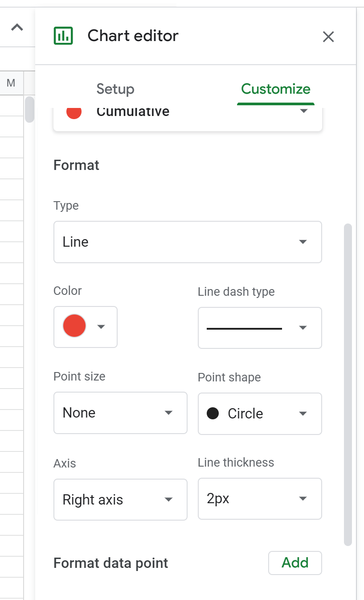Click the red series color swatch
This screenshot has height=600, width=364.
tap(74, 326)
